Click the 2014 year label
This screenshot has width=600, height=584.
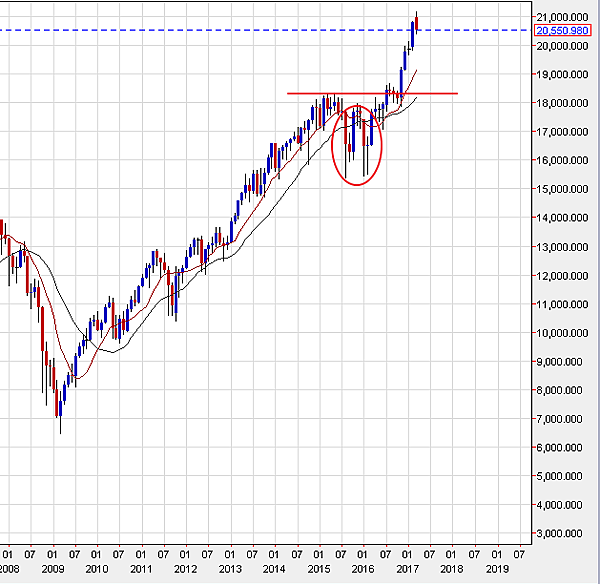[274, 569]
